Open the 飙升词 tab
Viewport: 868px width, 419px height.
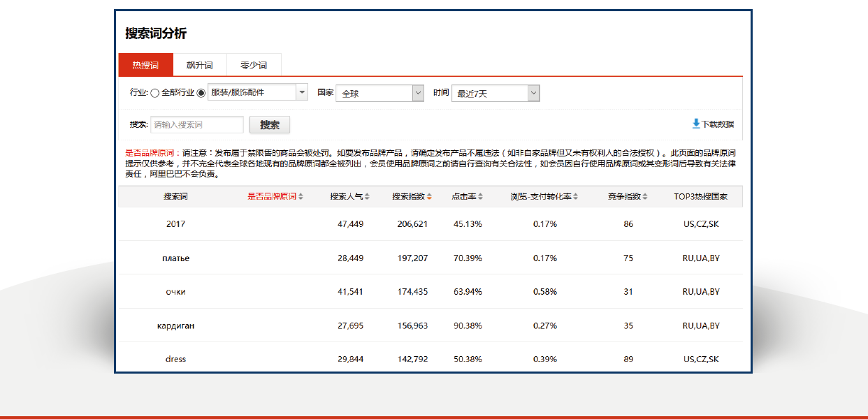[x=199, y=65]
